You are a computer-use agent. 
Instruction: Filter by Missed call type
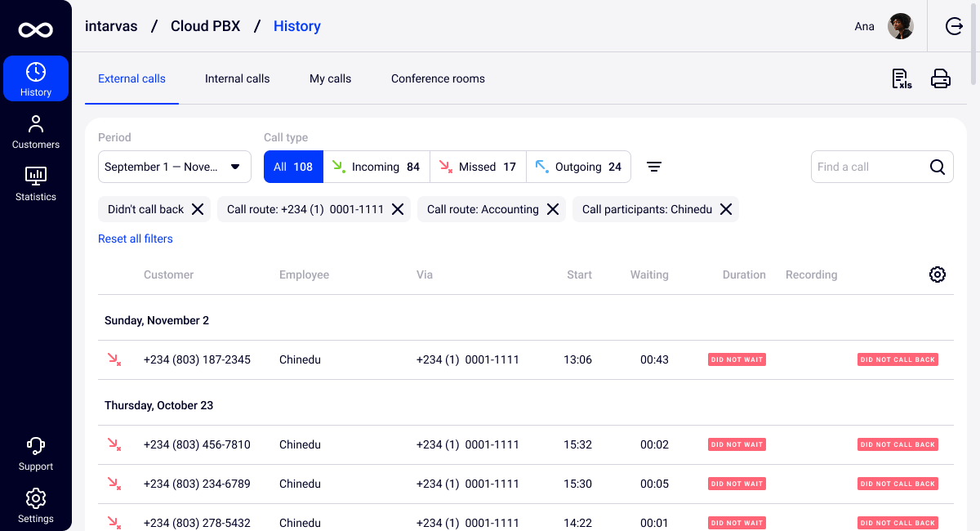(x=478, y=167)
